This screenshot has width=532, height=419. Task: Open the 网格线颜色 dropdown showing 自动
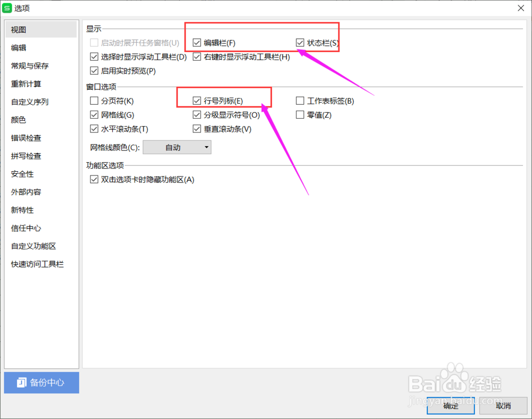(x=177, y=147)
